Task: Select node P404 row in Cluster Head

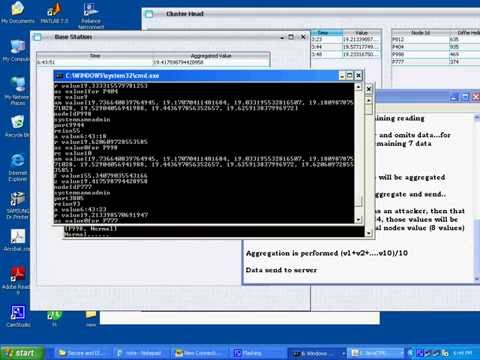Action: pyautogui.click(x=436, y=47)
